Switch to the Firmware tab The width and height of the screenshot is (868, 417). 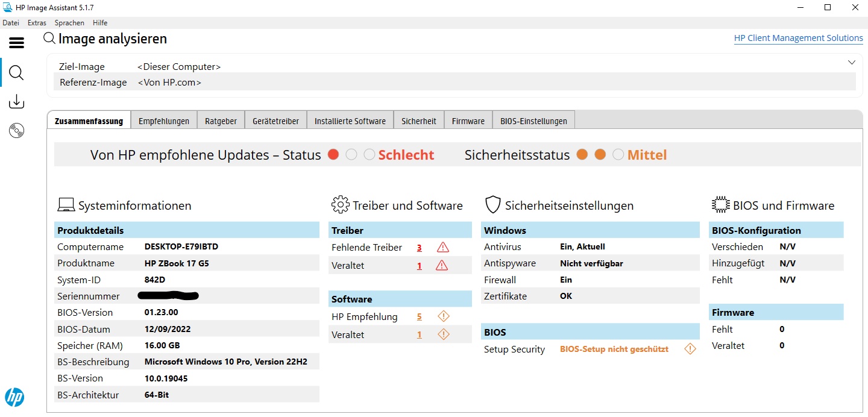[x=468, y=121]
